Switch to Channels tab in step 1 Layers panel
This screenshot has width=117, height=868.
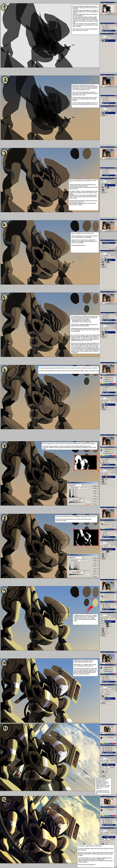pyautogui.click(x=106, y=35)
